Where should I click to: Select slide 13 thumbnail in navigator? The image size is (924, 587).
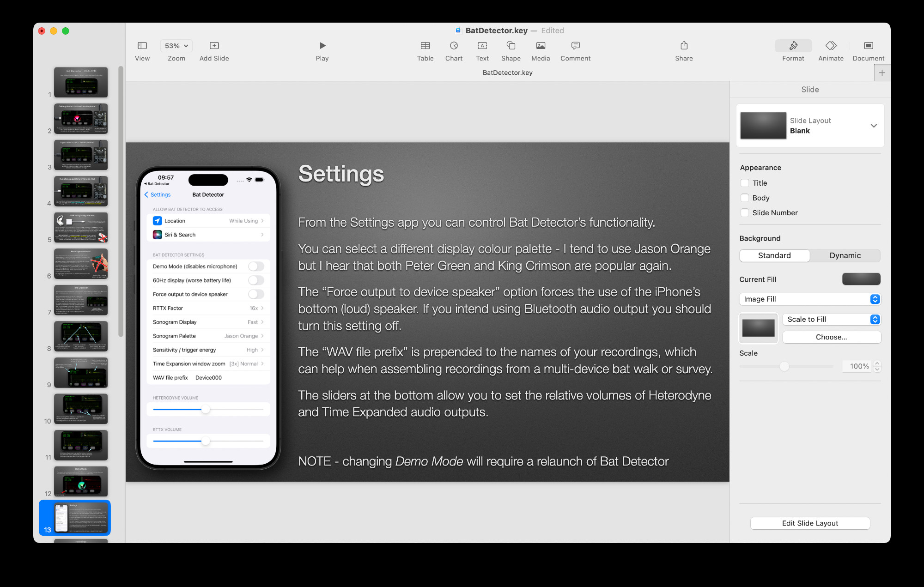(x=81, y=518)
